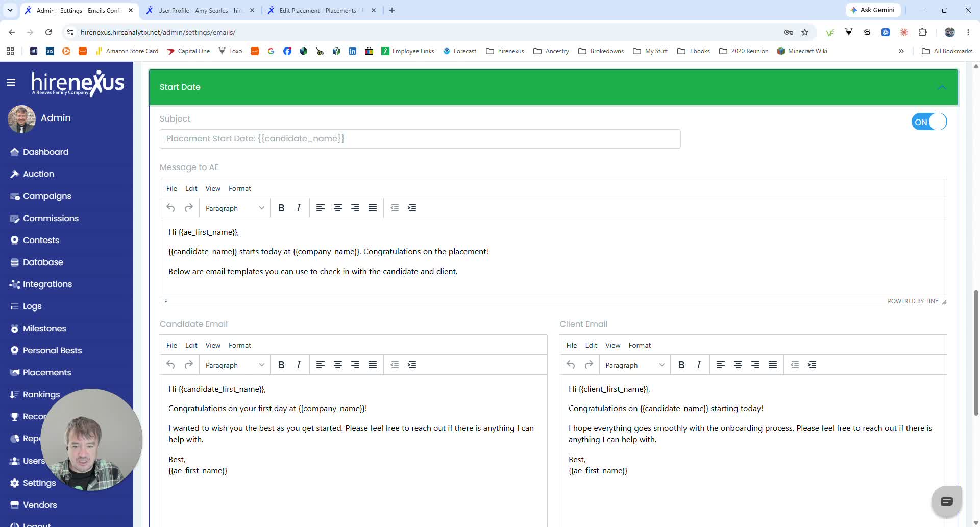The height and width of the screenshot is (527, 980).
Task: Switch off the Start Date email toggle
Action: [x=929, y=122]
